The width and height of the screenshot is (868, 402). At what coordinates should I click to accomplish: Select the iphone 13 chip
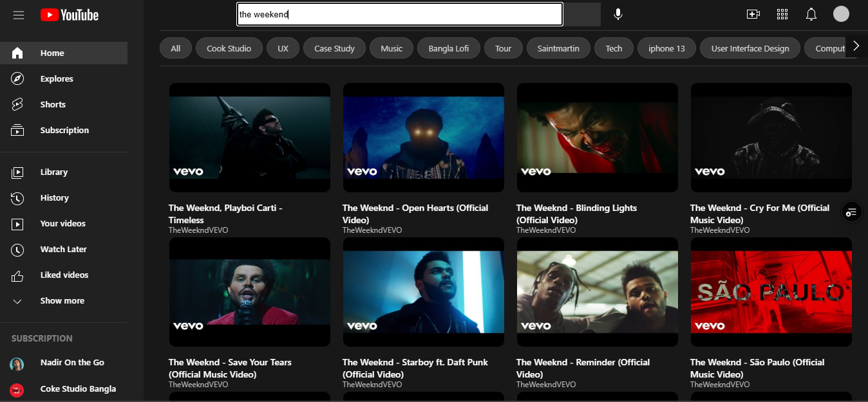[666, 48]
